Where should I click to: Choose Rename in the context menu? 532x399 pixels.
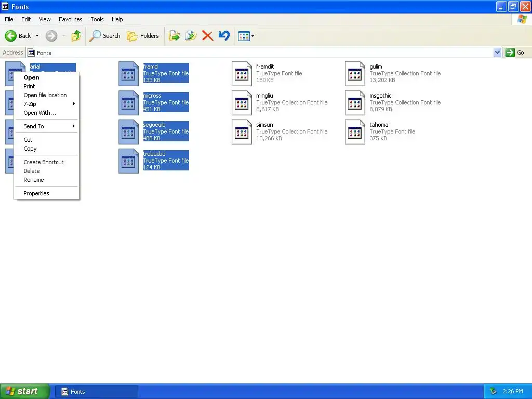click(x=46, y=180)
